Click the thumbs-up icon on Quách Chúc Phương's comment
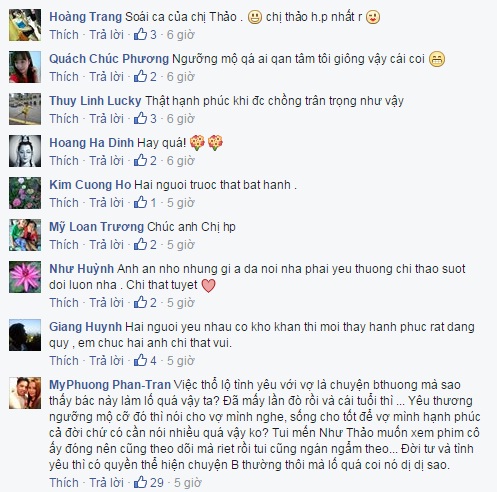Viewport: 497px width, 492px height. pyautogui.click(x=140, y=76)
